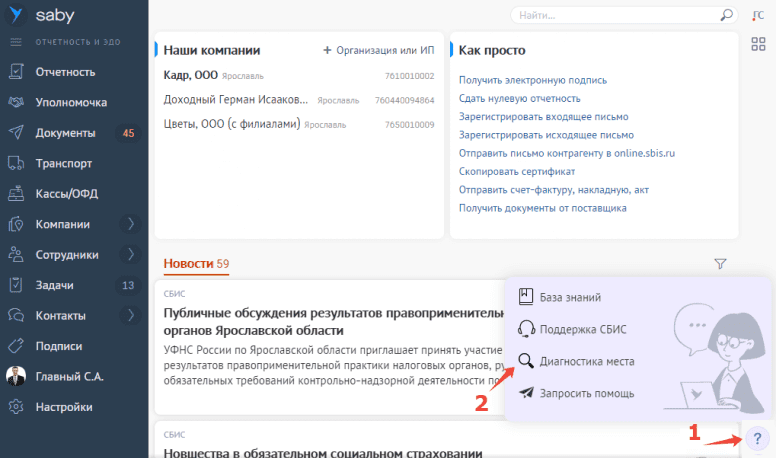
Task: Click the Как просто heading
Action: (x=492, y=50)
